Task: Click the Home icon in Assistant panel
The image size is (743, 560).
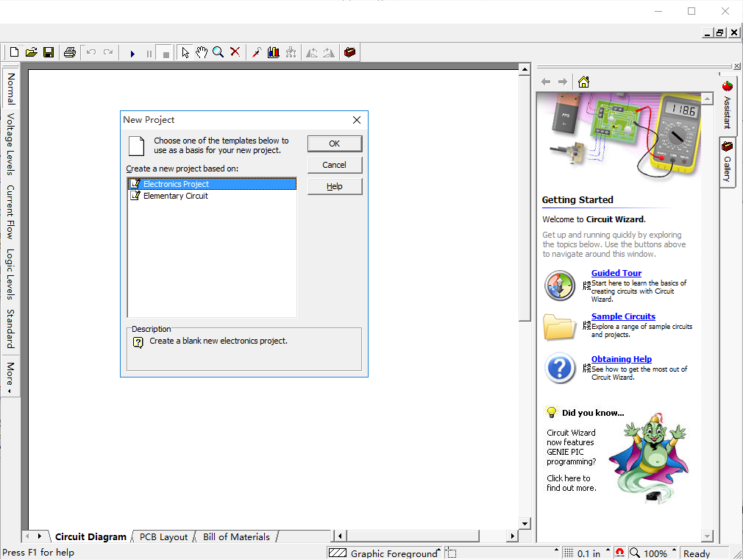Action: [x=583, y=82]
